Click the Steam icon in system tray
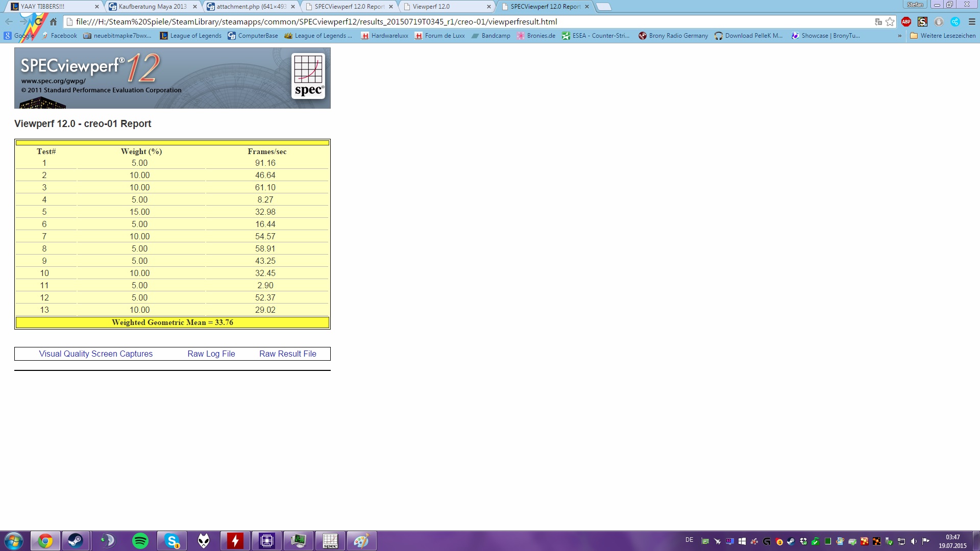980x551 pixels. click(x=791, y=541)
